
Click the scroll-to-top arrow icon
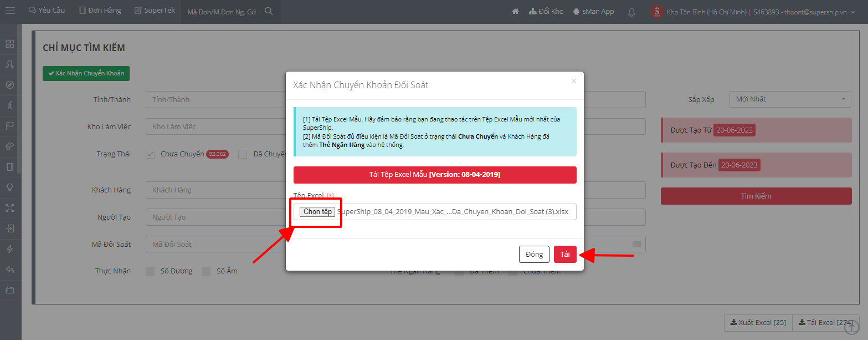pyautogui.click(x=851, y=327)
